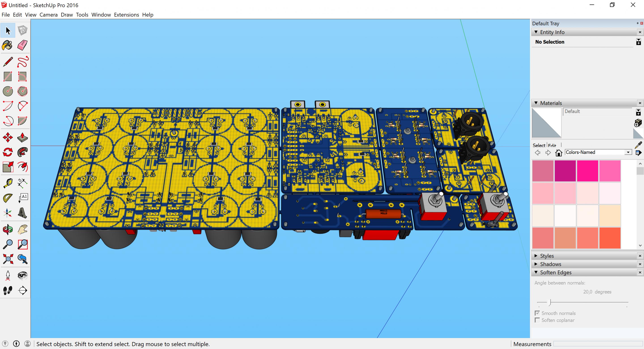Expand the Shadows panel
This screenshot has width=644, height=349.
536,264
